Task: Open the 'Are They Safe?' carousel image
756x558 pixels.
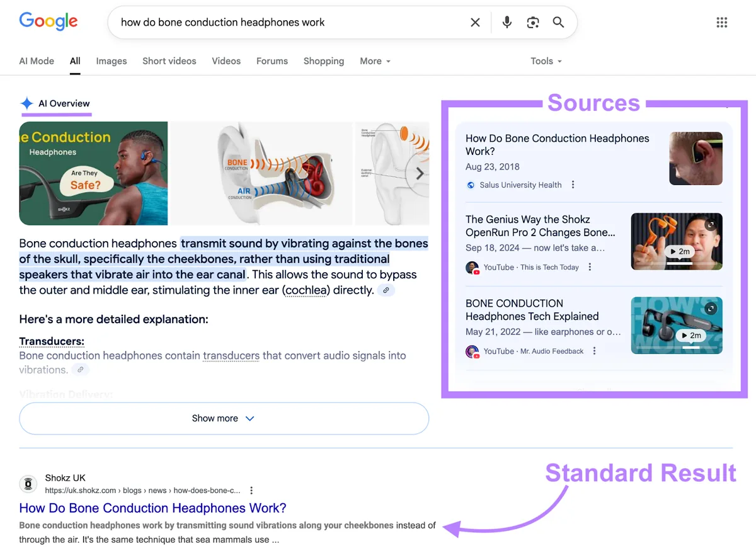Action: [93, 173]
